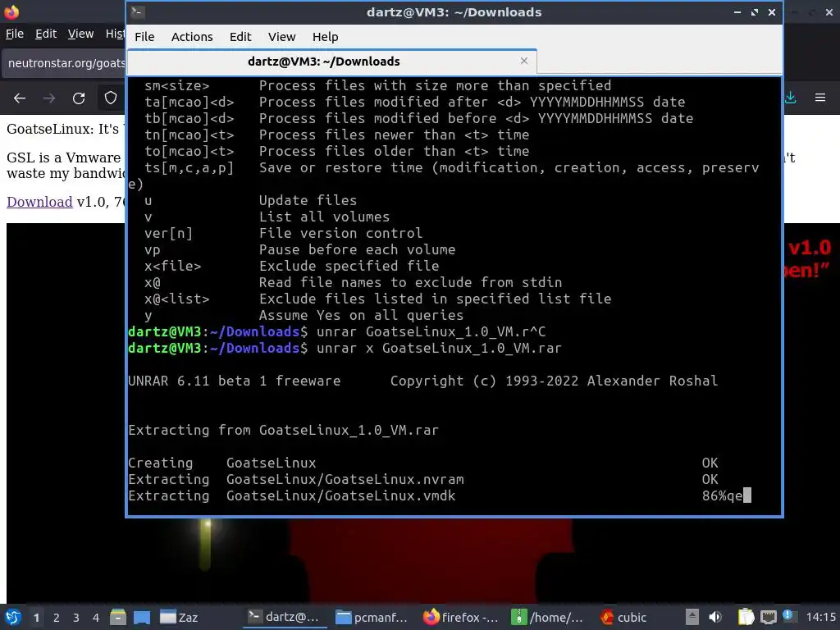Screen dimensions: 840x630
Task: Open the terminal Edit menu
Action: [240, 37]
